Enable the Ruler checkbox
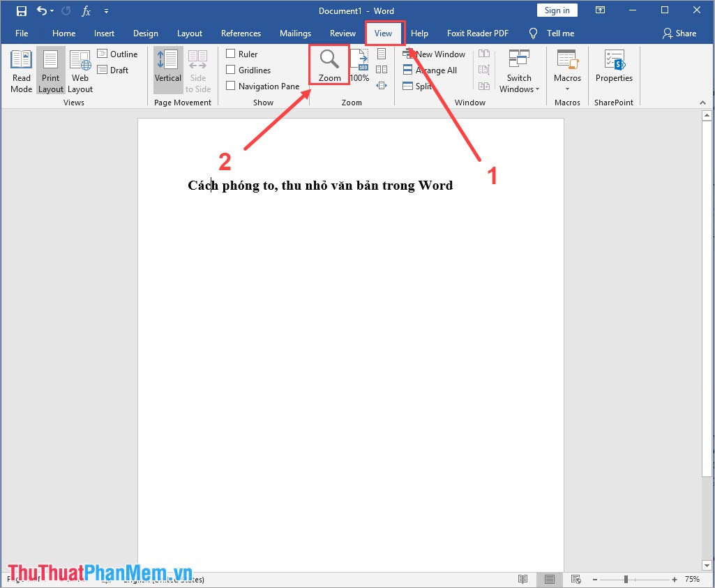 (231, 54)
